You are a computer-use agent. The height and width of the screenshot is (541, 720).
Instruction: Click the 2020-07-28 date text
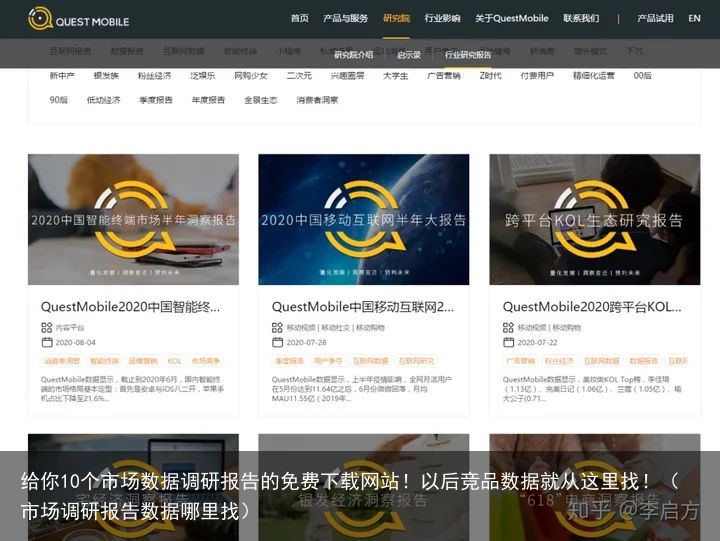click(306, 343)
